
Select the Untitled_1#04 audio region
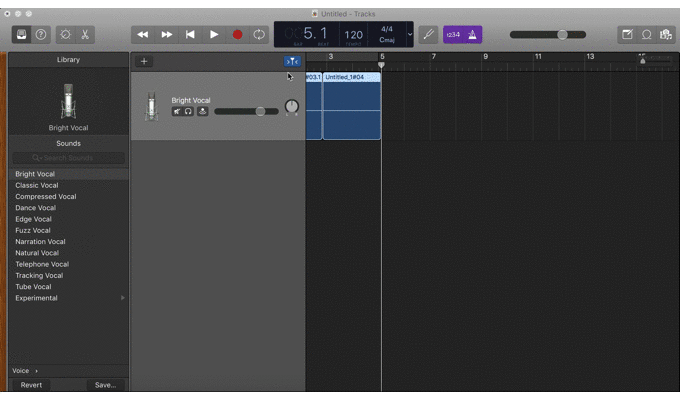coord(352,106)
